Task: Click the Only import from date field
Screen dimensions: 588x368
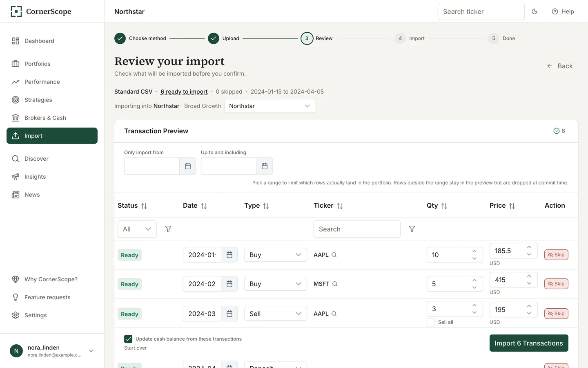Action: (x=152, y=166)
